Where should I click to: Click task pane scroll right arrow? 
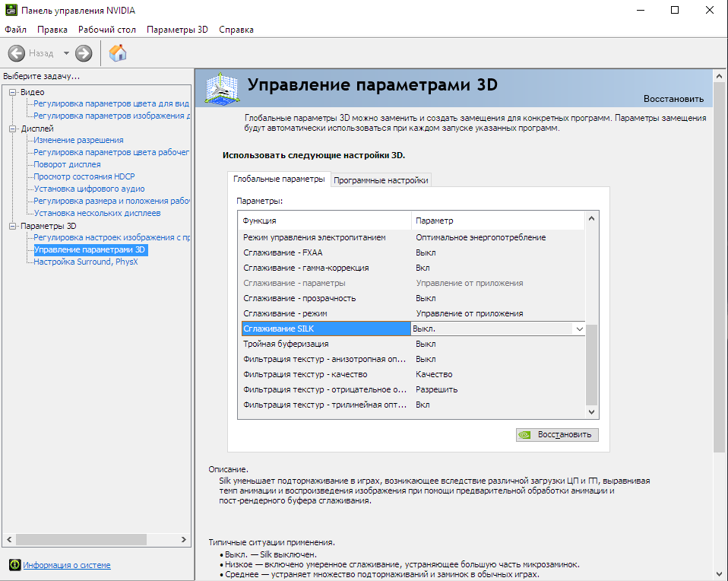point(183,539)
